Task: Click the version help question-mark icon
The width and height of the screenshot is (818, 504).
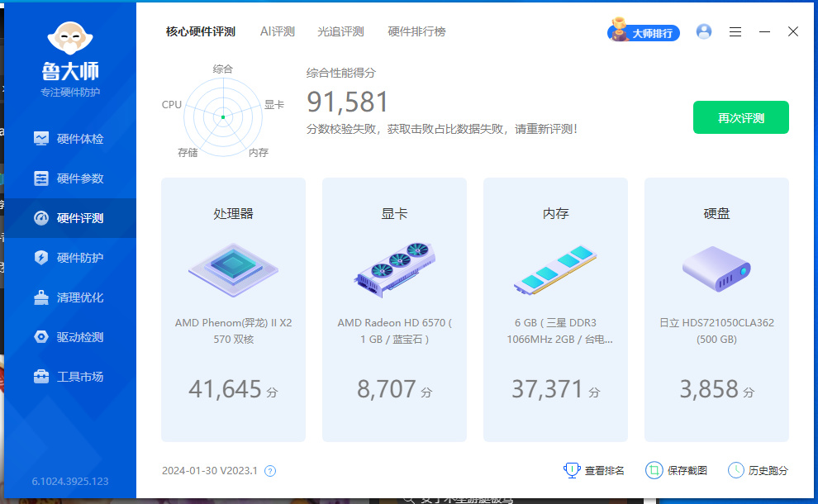Action: (x=270, y=471)
